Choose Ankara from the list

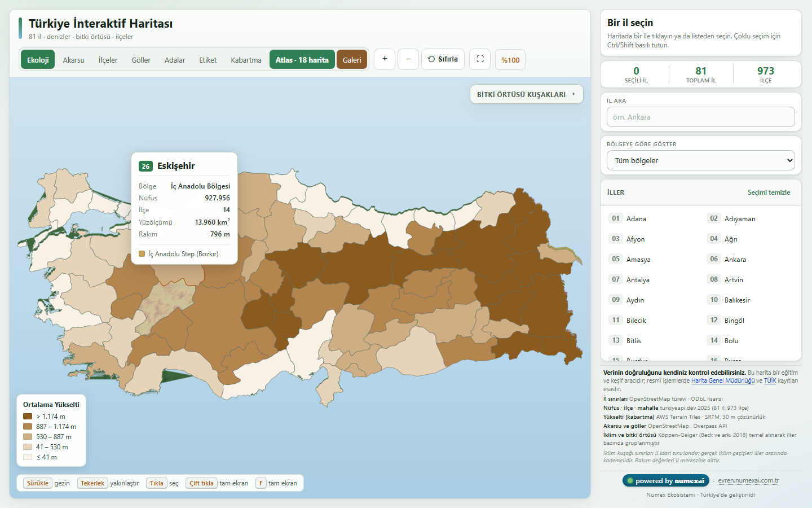pos(750,259)
